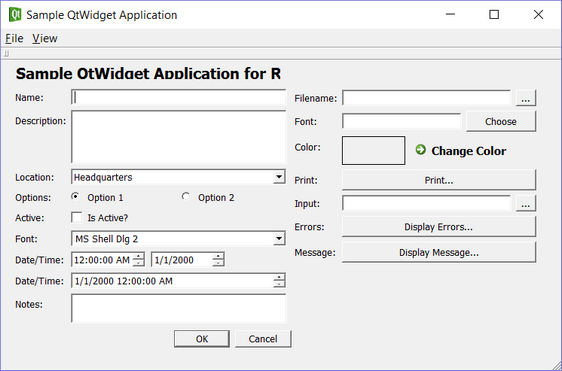Click into the Name text field
This screenshot has height=371, width=562.
[178, 97]
